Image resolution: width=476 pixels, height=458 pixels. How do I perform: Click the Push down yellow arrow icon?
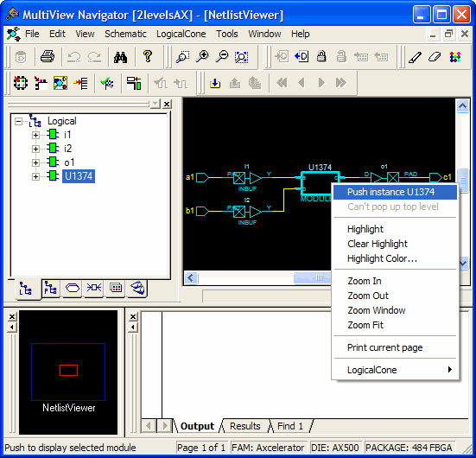[215, 83]
